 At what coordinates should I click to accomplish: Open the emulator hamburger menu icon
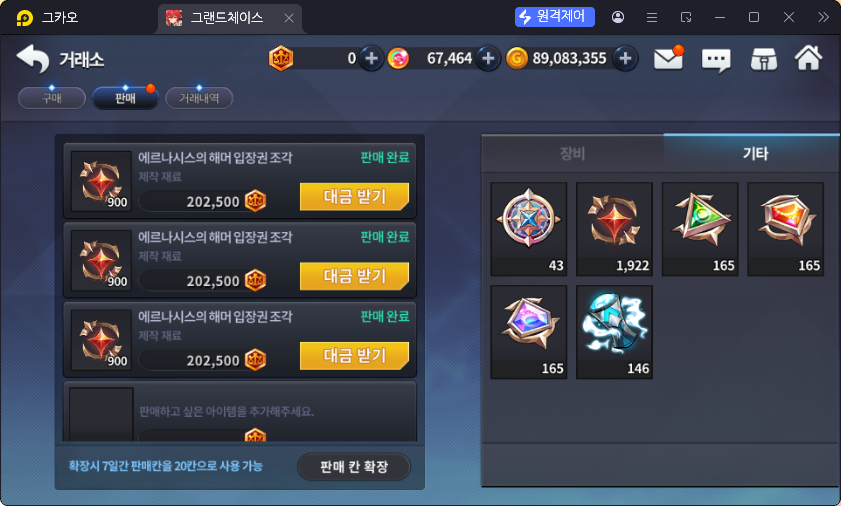652,18
